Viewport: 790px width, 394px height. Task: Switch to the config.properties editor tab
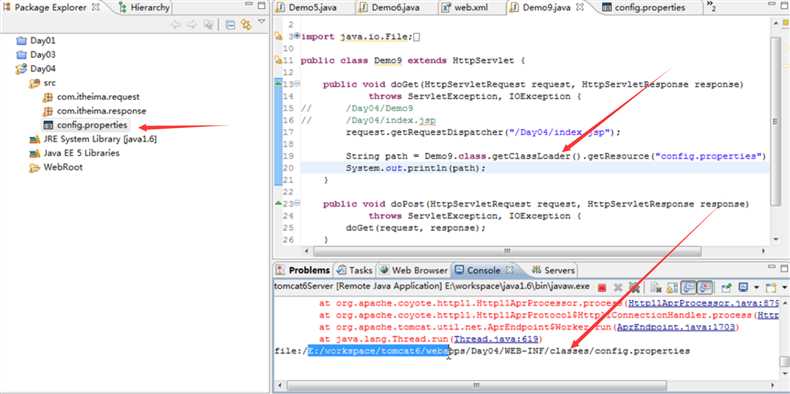[644, 8]
